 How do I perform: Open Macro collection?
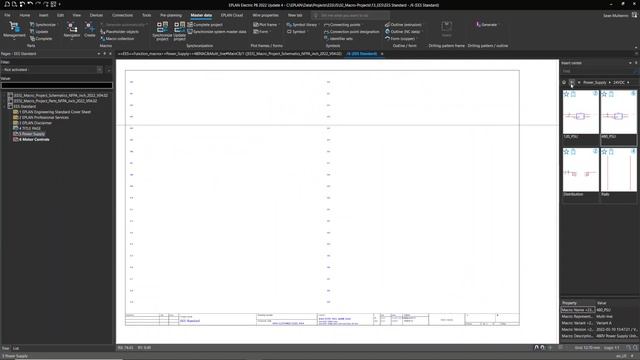pyautogui.click(x=117, y=38)
